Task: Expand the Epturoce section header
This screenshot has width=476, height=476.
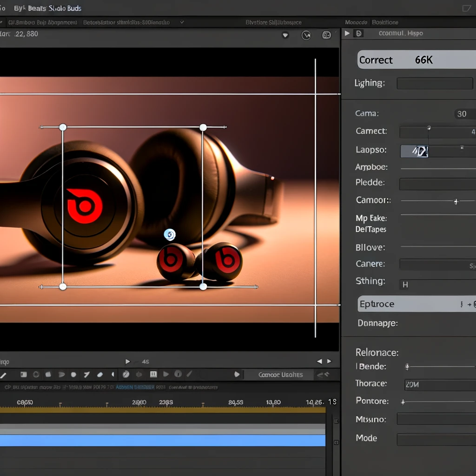Action: coord(416,304)
